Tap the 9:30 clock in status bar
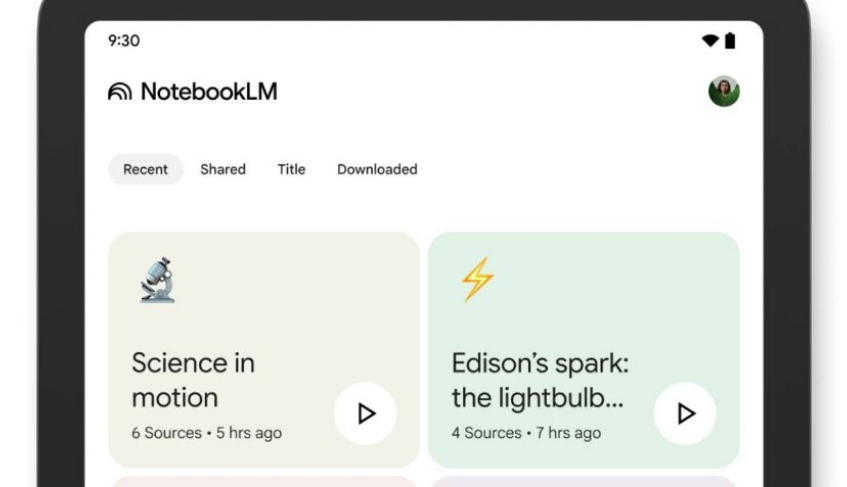The image size is (847, 487). (x=124, y=41)
